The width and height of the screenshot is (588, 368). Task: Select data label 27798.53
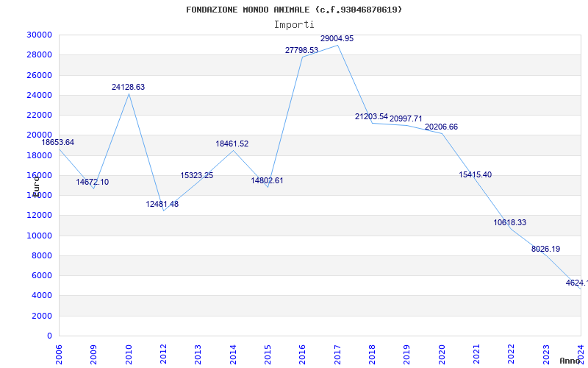(301, 50)
